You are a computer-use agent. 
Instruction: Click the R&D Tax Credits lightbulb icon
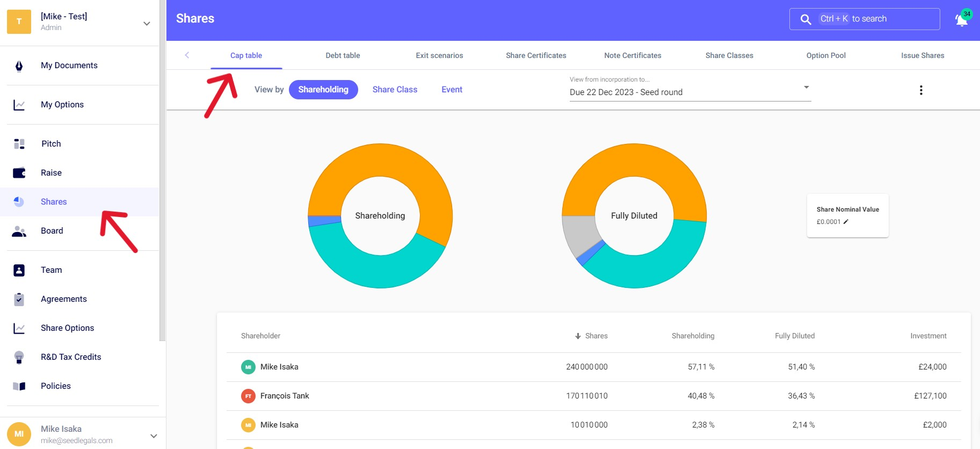pyautogui.click(x=19, y=357)
